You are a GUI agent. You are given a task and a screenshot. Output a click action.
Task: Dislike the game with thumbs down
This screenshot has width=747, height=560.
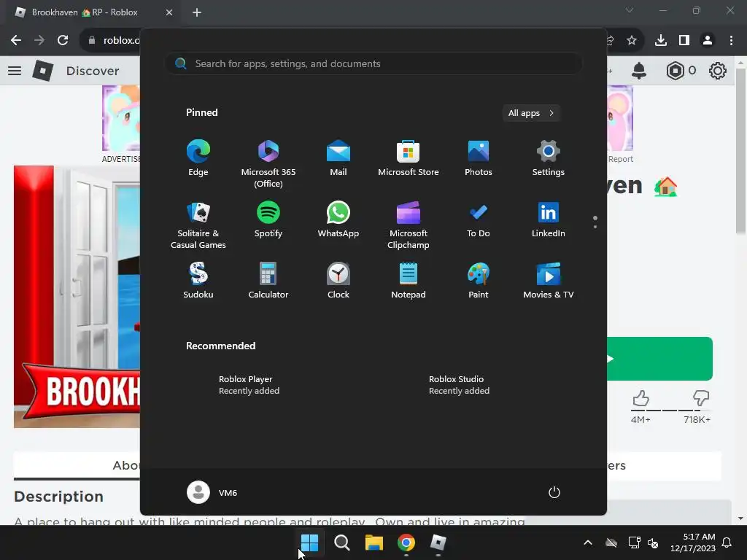pyautogui.click(x=701, y=398)
